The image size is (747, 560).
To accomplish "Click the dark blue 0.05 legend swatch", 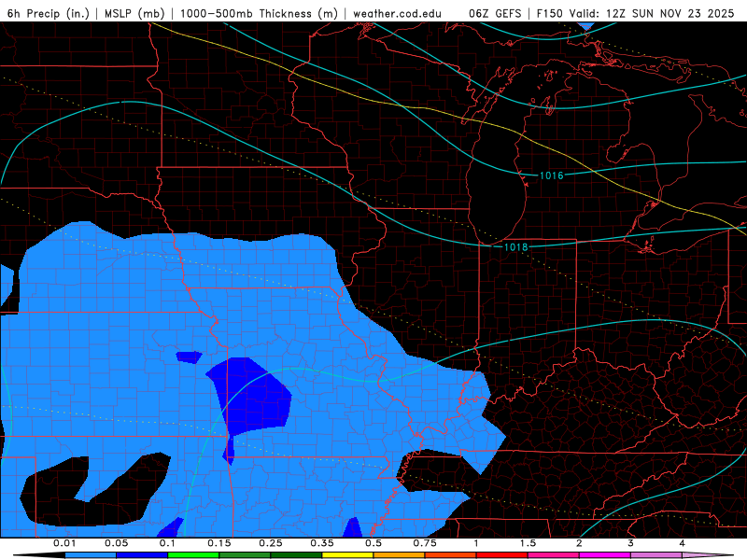I will [142, 555].
